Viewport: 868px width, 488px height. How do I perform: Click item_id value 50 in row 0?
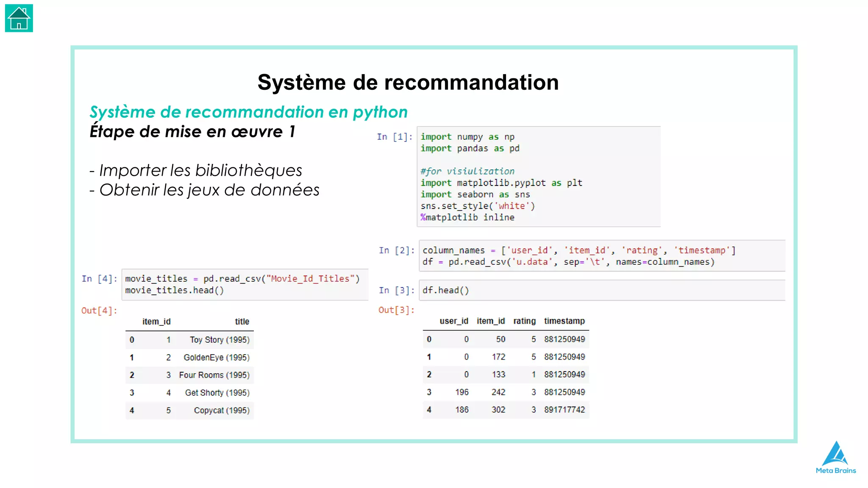[x=501, y=339]
